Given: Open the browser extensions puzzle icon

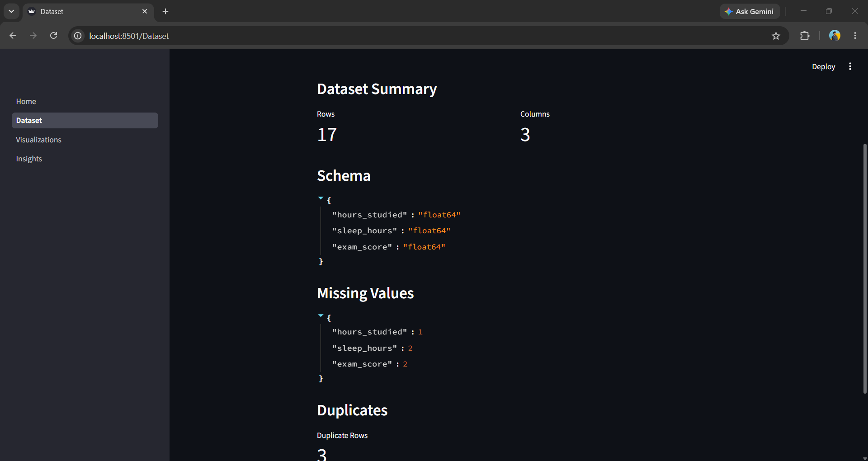Looking at the screenshot, I should point(805,36).
